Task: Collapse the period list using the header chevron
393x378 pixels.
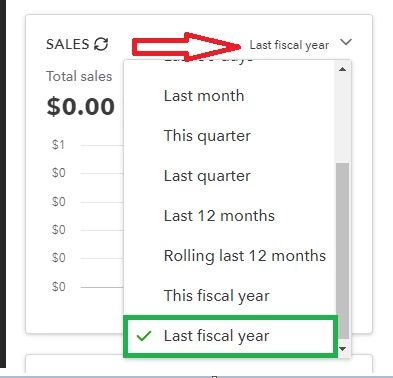Action: pos(346,42)
